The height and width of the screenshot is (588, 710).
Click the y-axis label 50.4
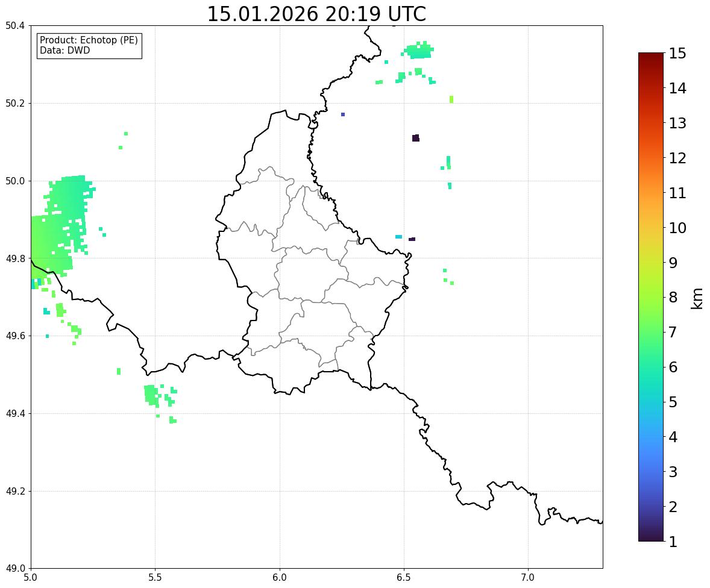(15, 26)
